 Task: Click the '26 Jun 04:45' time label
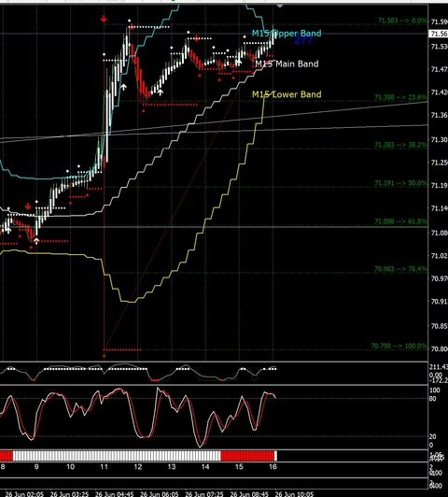click(114, 494)
